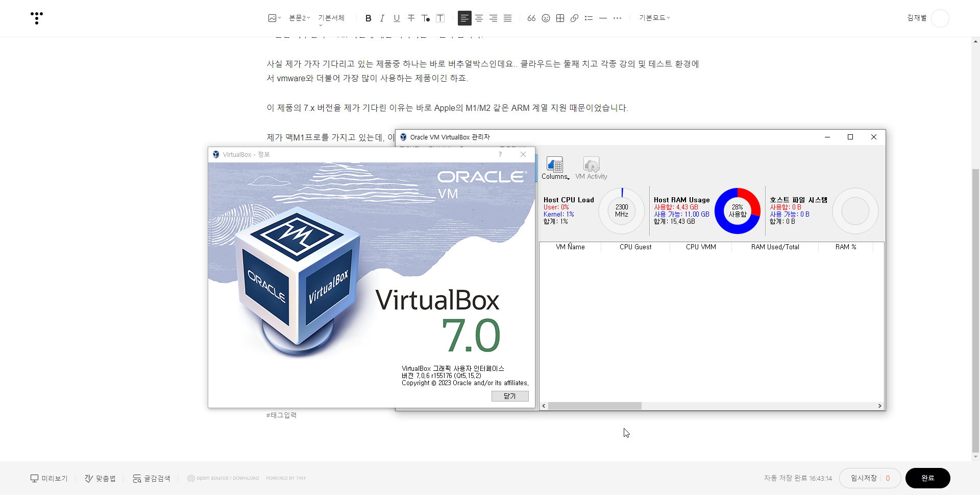Click the 자동 저장 완료 status text
980x495 pixels.
[798, 478]
